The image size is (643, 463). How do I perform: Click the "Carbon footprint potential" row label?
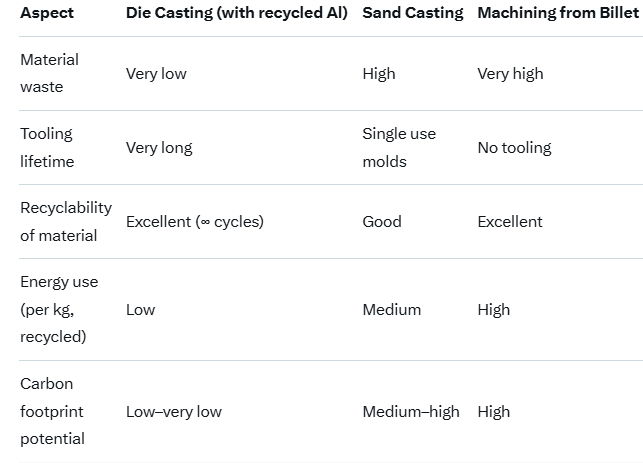tap(52, 411)
